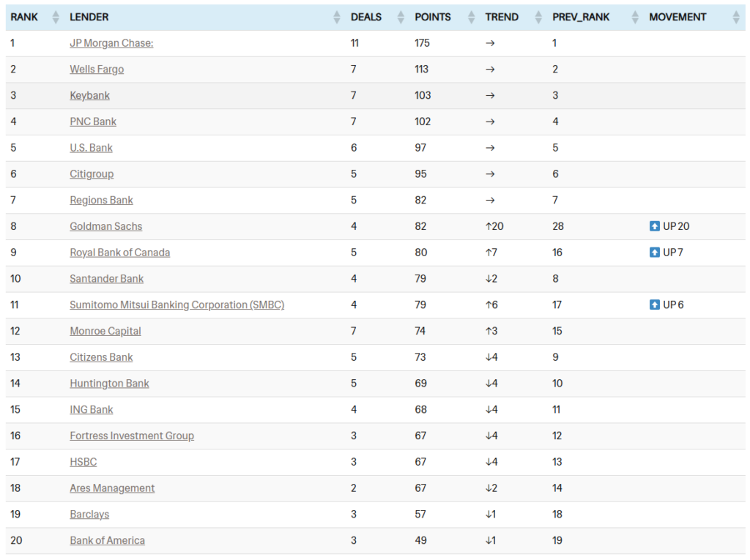Open Royal Bank of Canada link

click(120, 253)
